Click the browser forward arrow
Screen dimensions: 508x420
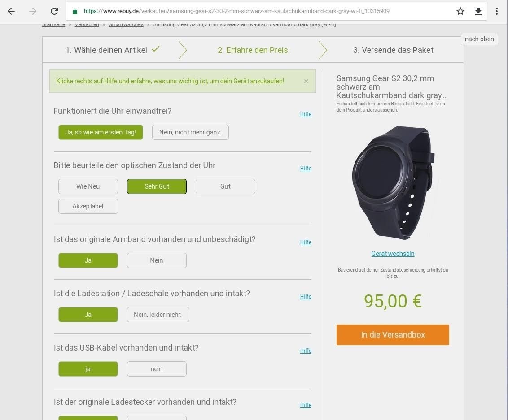coord(33,11)
